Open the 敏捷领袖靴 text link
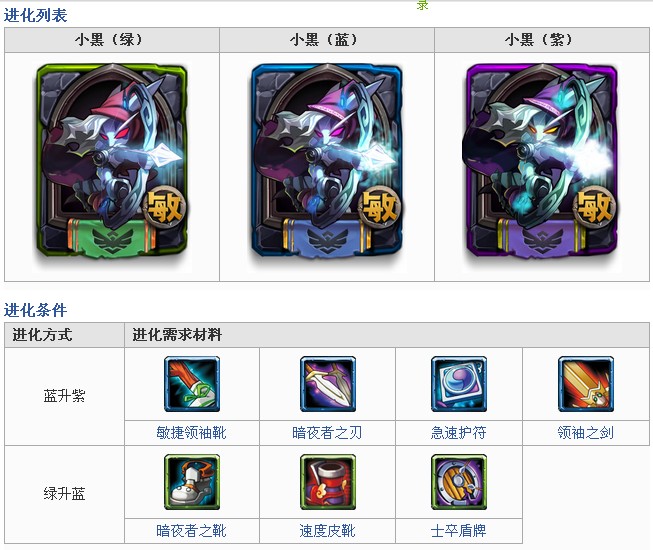 click(192, 433)
